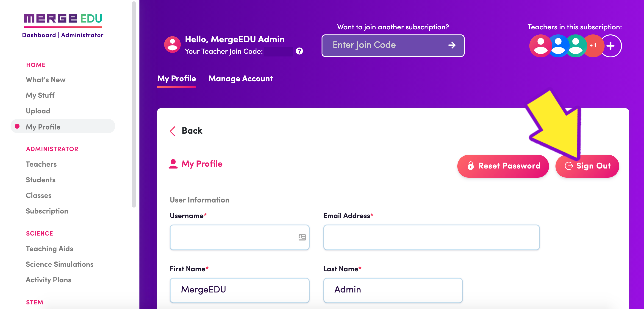The height and width of the screenshot is (309, 644).
Task: Click the sidebar vertical scrollbar
Action: tap(134, 104)
